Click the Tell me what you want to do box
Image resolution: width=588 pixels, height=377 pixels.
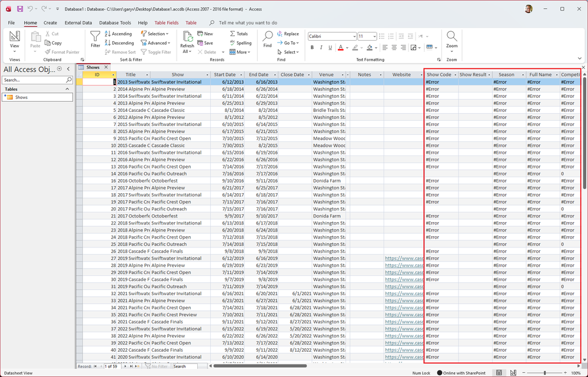tap(248, 22)
